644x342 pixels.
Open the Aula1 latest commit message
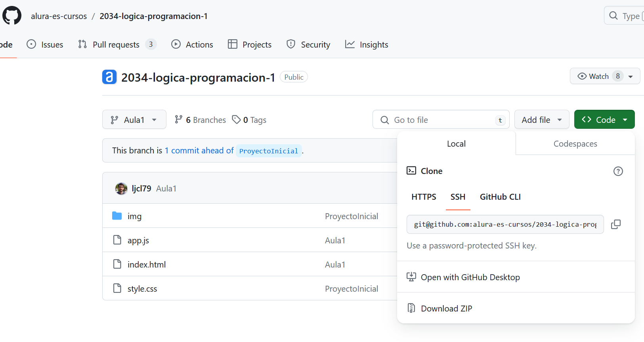pos(166,188)
